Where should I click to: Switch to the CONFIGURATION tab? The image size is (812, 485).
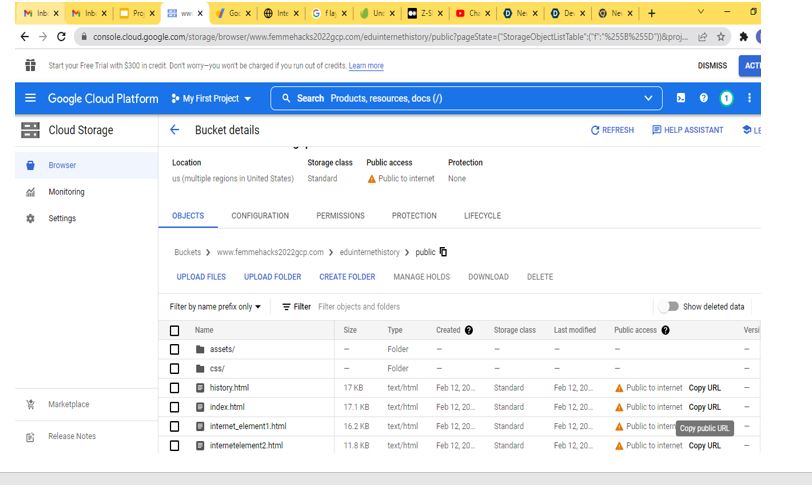(x=260, y=215)
